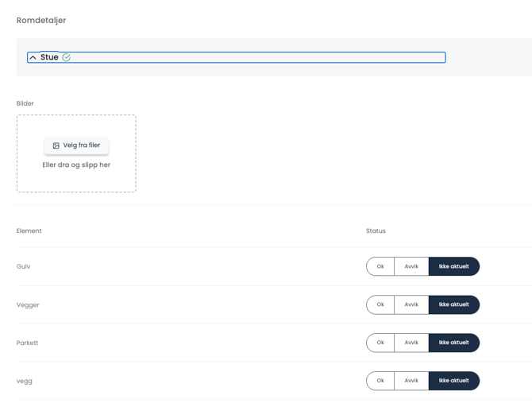
Task: Click the image icon in Velg fra filer
Action: (x=56, y=145)
